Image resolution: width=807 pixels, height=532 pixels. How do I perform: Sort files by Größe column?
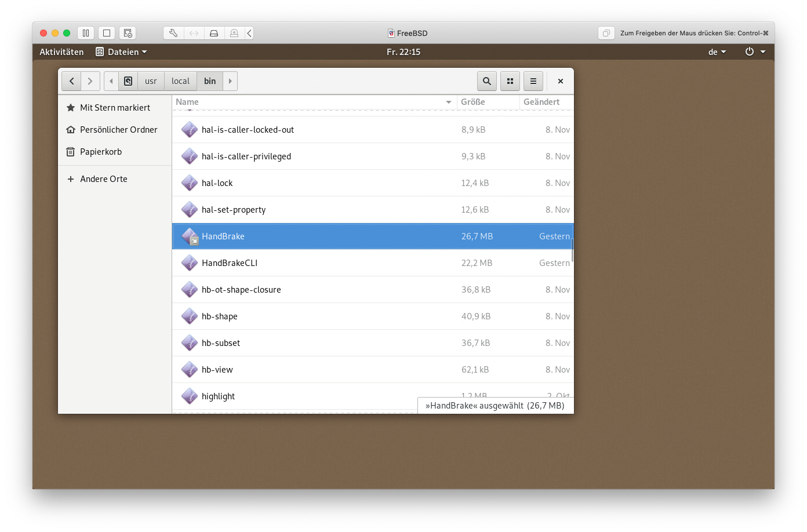tap(487, 102)
